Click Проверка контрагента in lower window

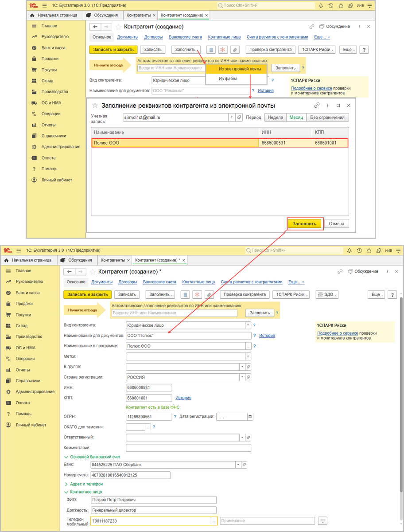(x=245, y=294)
